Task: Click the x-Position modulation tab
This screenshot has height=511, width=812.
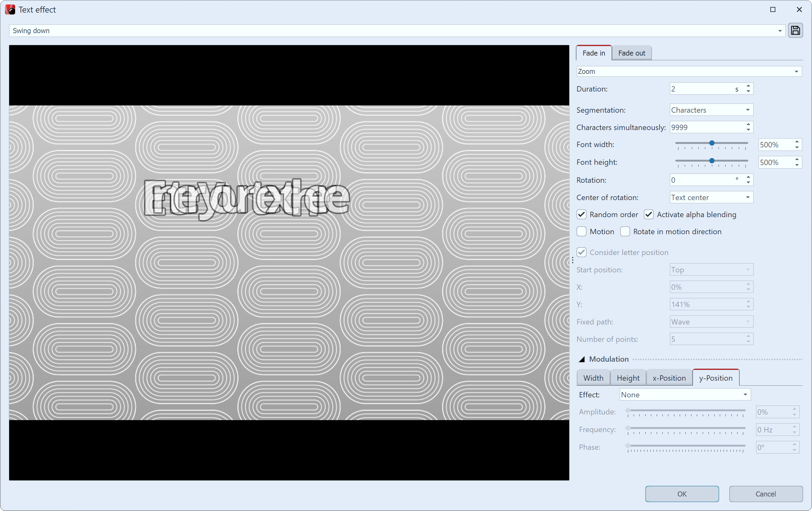Action: click(670, 377)
